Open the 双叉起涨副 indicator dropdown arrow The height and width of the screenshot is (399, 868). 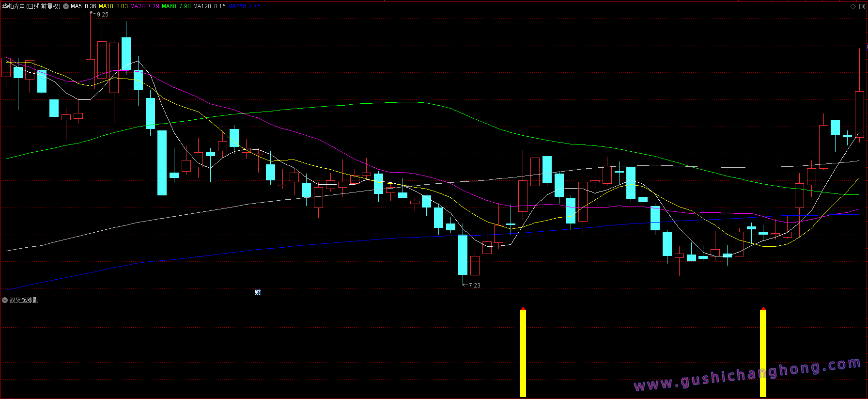[x=5, y=300]
